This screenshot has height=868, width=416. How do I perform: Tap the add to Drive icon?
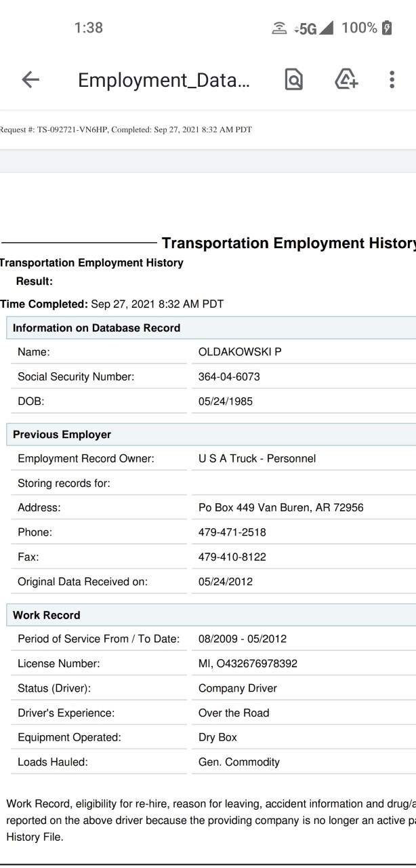(x=346, y=80)
